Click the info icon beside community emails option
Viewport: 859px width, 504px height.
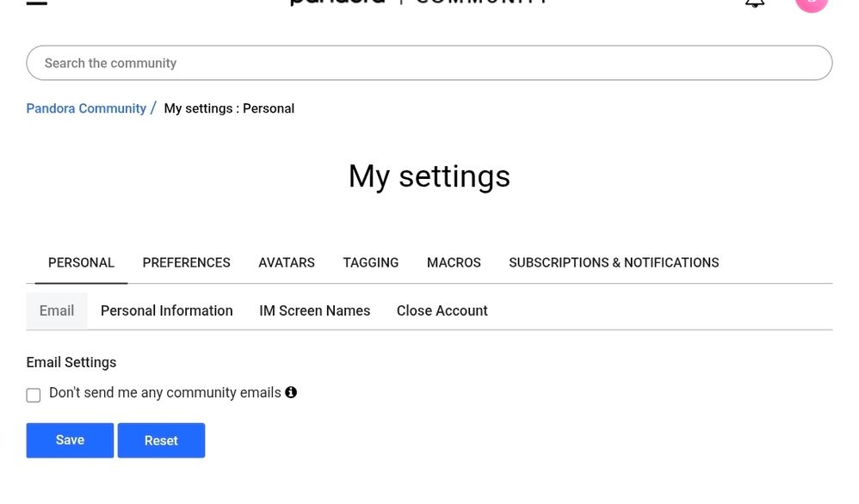point(291,392)
